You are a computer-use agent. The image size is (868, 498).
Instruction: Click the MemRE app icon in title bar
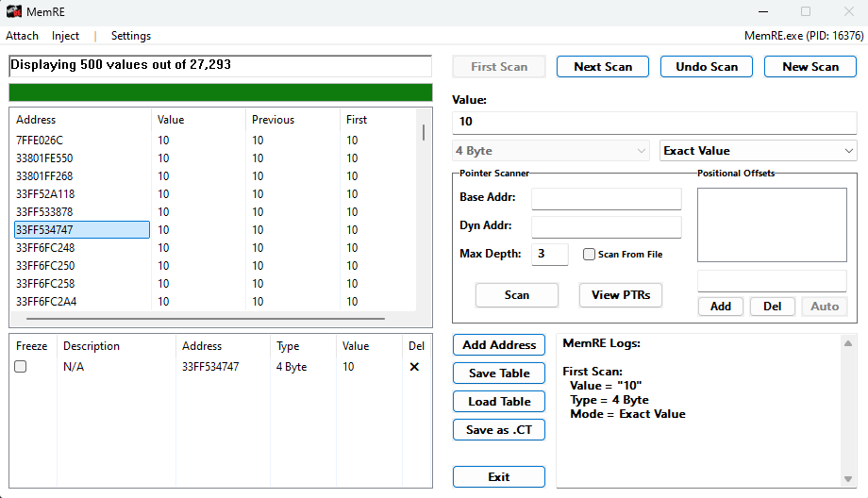click(14, 11)
